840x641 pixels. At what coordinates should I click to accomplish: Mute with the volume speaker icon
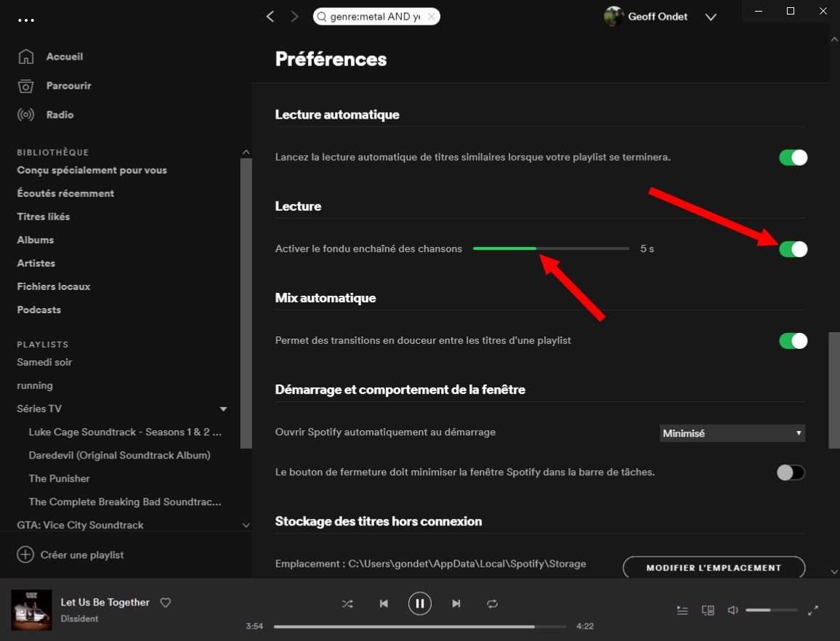pos(732,610)
